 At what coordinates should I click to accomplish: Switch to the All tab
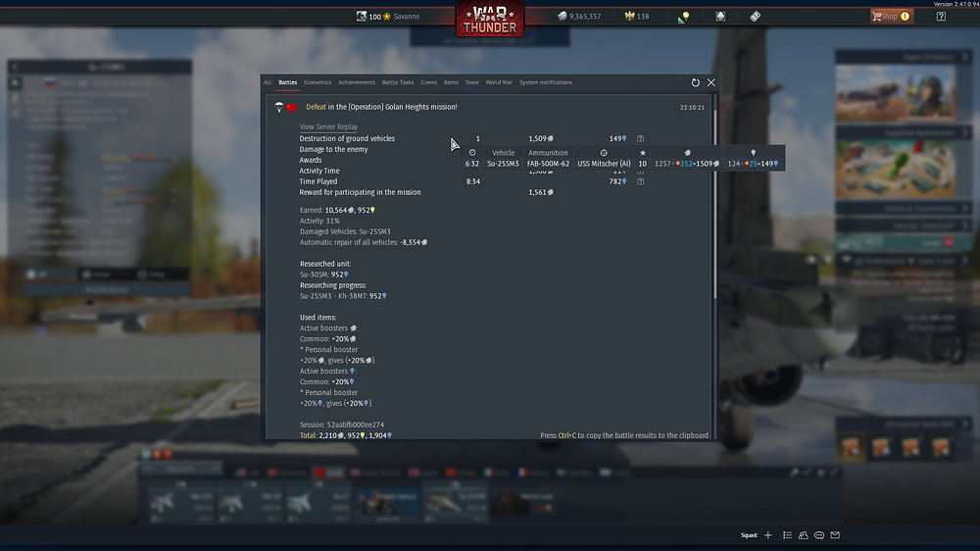[x=268, y=82]
